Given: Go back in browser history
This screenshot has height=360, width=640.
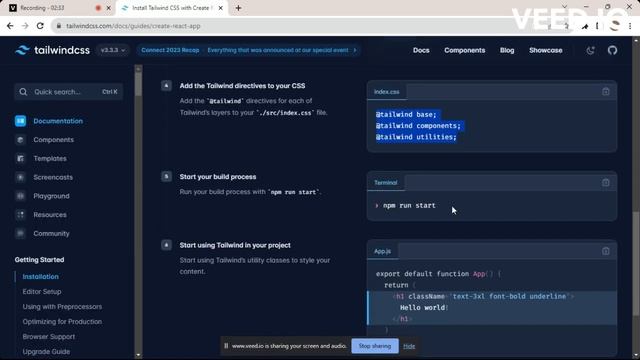Looking at the screenshot, I should (10, 26).
